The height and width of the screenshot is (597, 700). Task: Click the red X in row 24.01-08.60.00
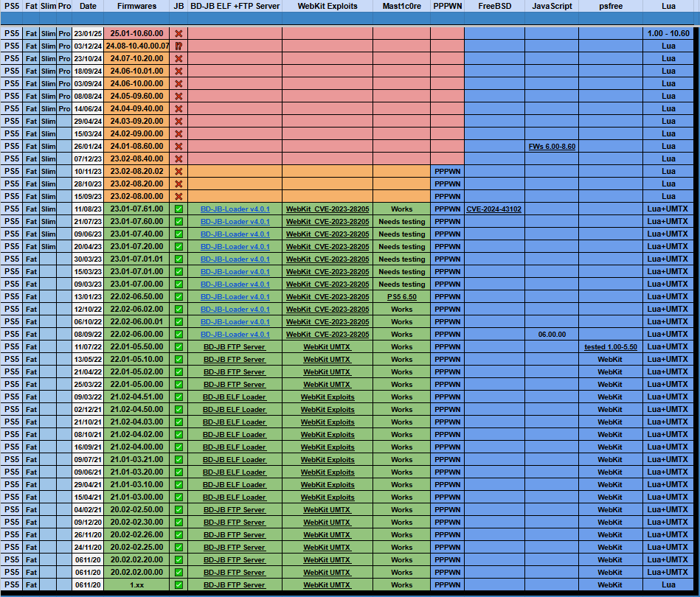pyautogui.click(x=179, y=147)
